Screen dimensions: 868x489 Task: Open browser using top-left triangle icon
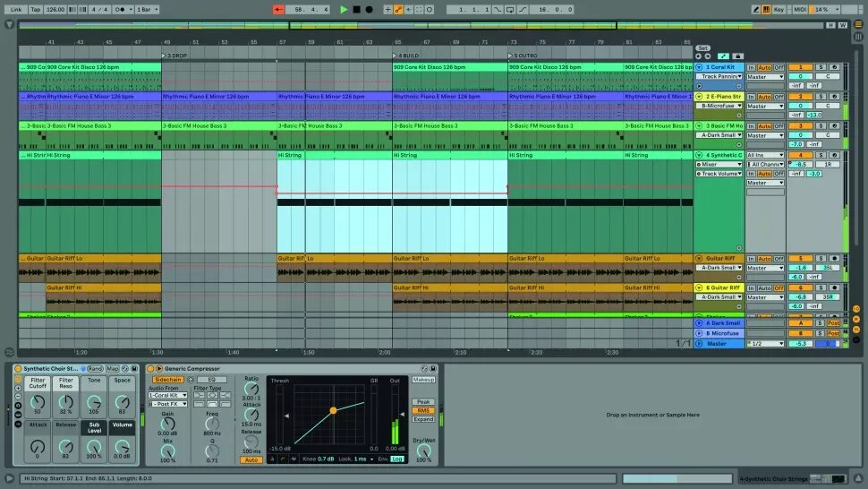coord(9,25)
